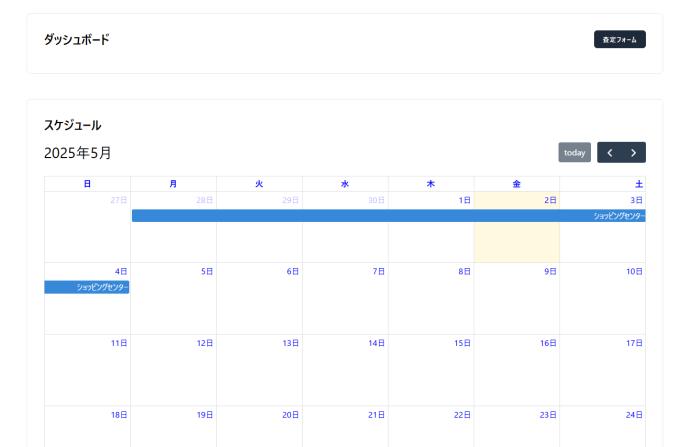This screenshot has width=692, height=447.
Task: Click the previous month chevron arrow
Action: [x=610, y=153]
